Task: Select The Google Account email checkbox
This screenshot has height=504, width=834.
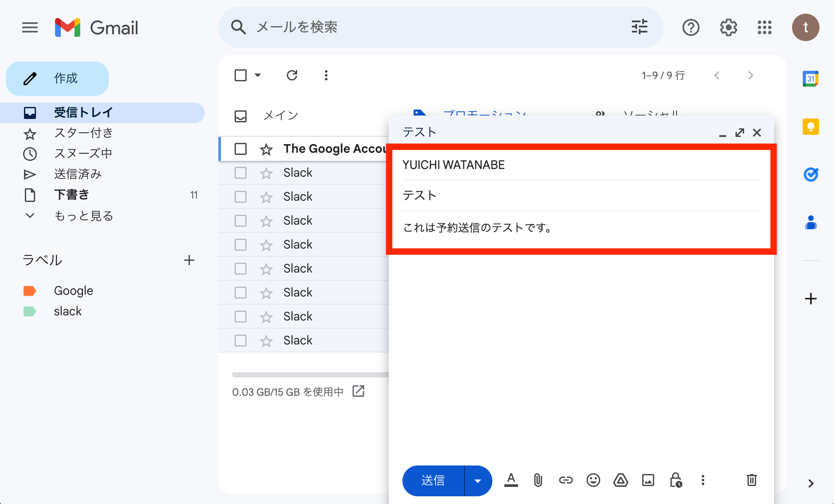Action: 241,149
